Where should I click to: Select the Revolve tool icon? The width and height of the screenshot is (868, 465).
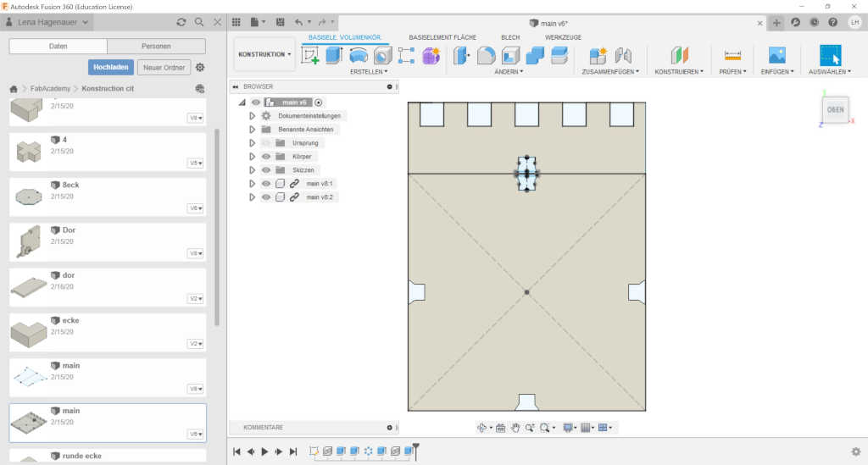pyautogui.click(x=359, y=55)
